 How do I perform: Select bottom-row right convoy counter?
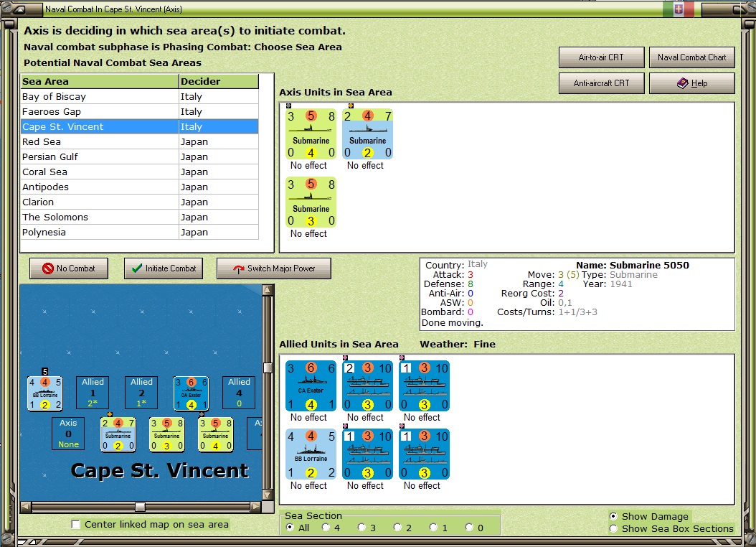click(425, 454)
